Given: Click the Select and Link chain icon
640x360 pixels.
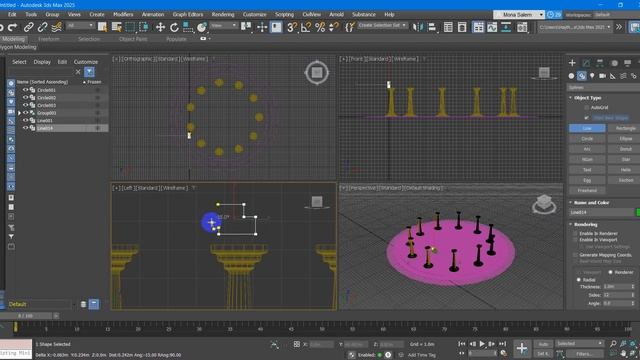Looking at the screenshot, I should 28,27.
